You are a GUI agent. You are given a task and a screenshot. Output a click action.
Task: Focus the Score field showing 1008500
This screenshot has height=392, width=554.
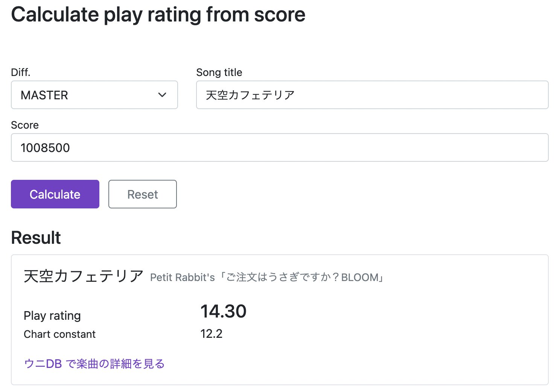coord(280,147)
